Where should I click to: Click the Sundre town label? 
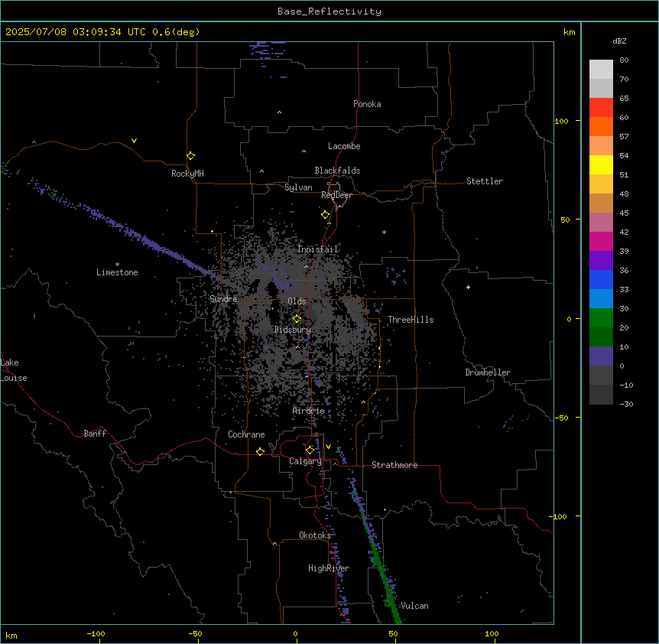pyautogui.click(x=223, y=299)
